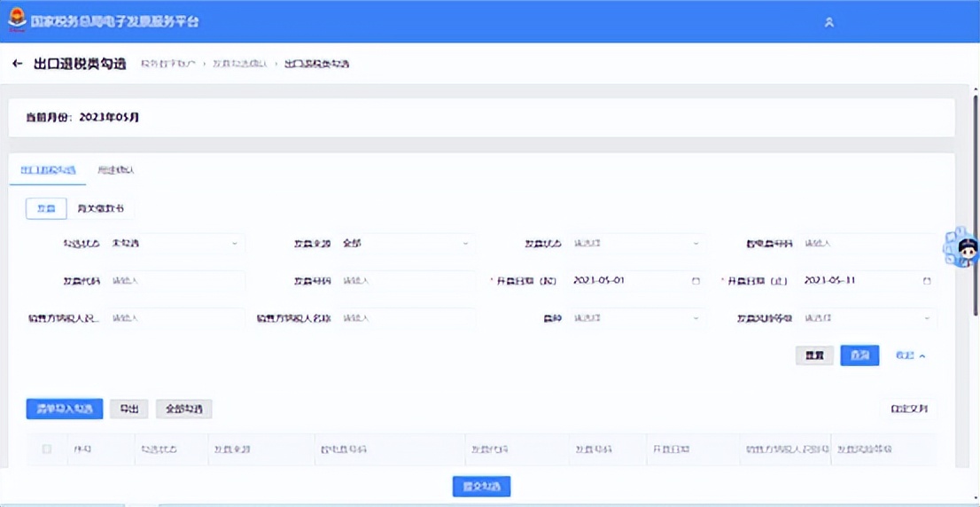Focus the 发票号码 input field

click(407, 281)
